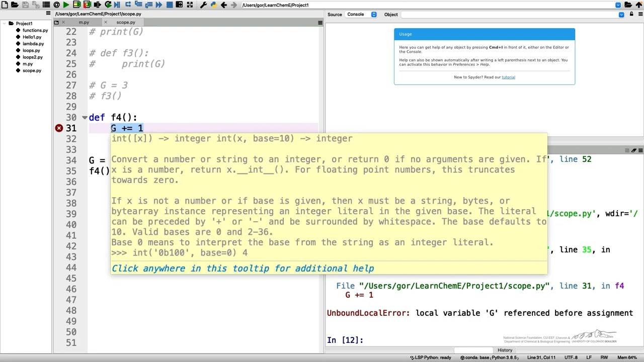The image size is (644, 362).
Task: Open the working directory dropdown
Action: click(x=618, y=5)
